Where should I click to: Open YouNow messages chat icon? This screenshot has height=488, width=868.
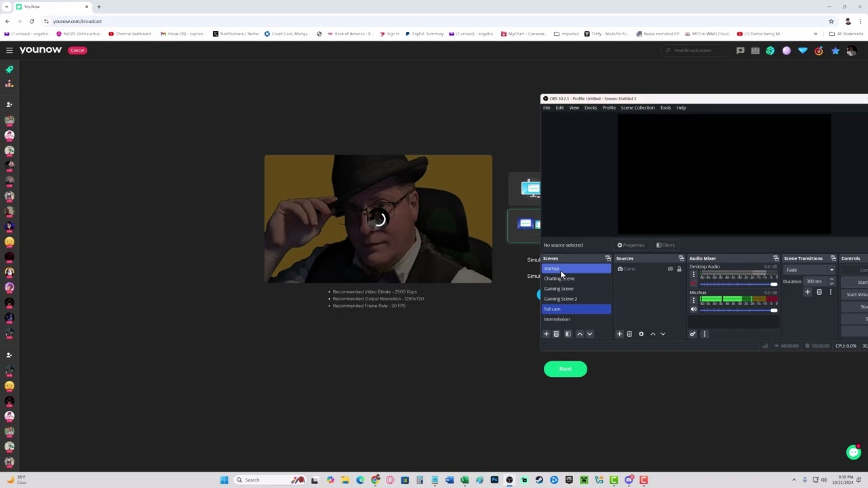pyautogui.click(x=741, y=50)
